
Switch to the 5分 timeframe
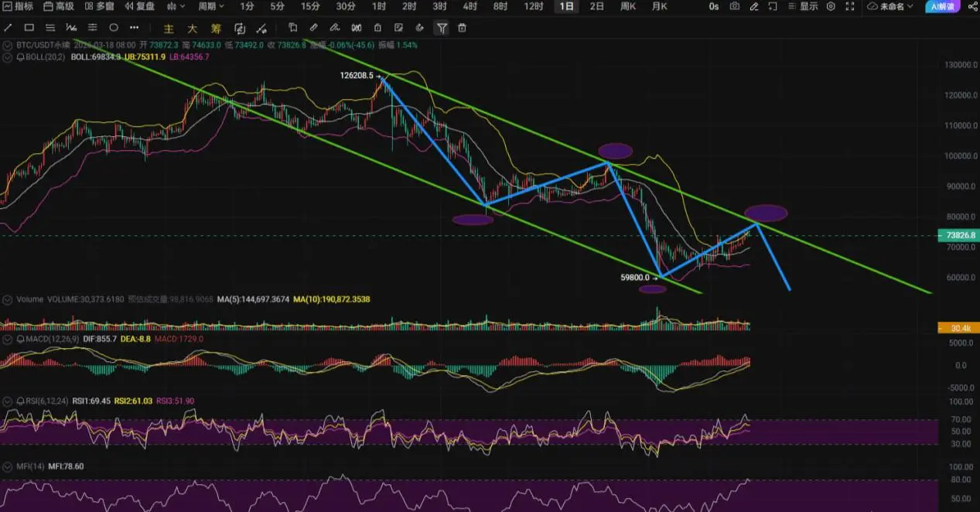pos(277,6)
